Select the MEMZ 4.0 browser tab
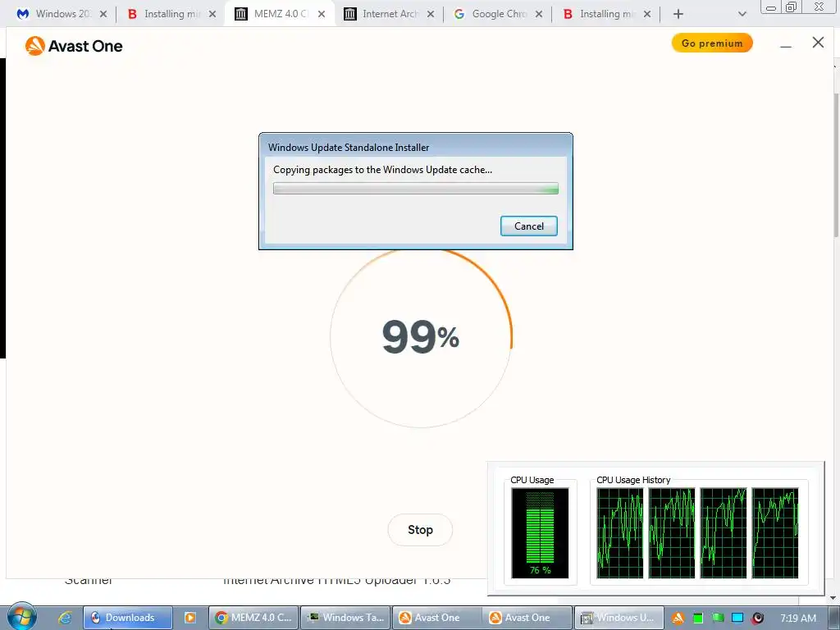 280,14
